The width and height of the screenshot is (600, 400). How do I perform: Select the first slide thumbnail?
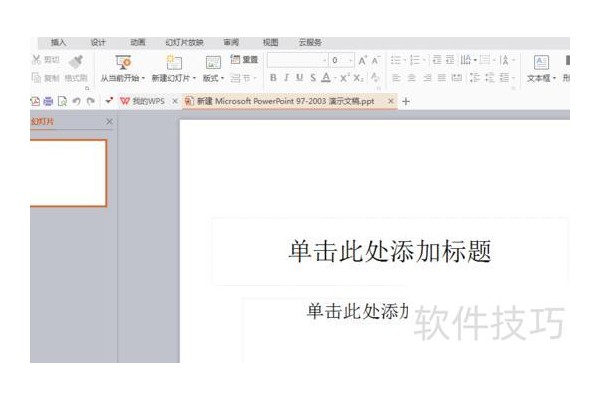pos(68,173)
